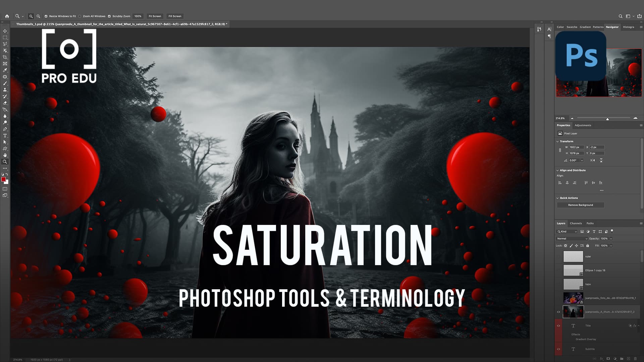
Task: Switch to the Channels tab
Action: (576, 223)
